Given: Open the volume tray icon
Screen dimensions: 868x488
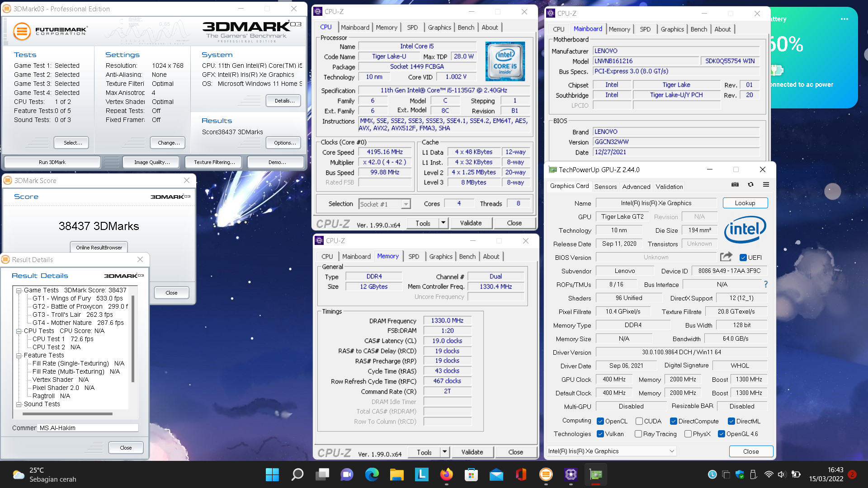Looking at the screenshot, I should pos(782,474).
